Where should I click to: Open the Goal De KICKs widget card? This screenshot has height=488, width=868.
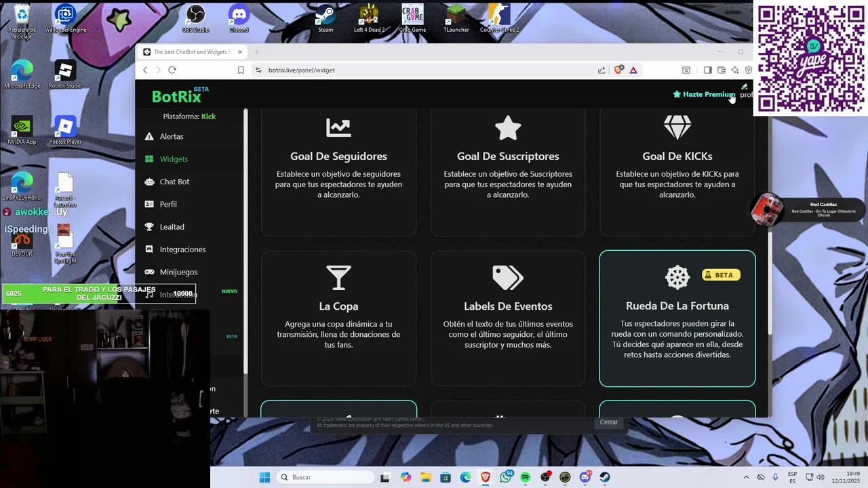[x=677, y=173]
